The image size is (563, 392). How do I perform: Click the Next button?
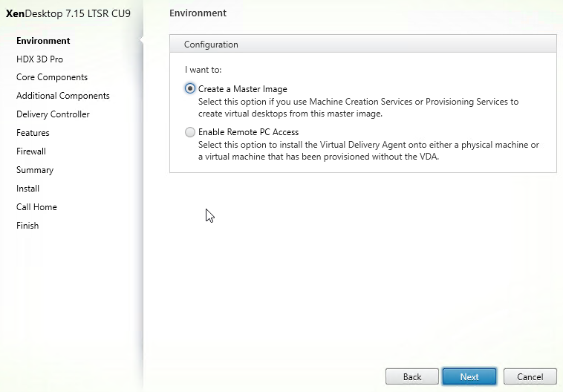coord(469,376)
